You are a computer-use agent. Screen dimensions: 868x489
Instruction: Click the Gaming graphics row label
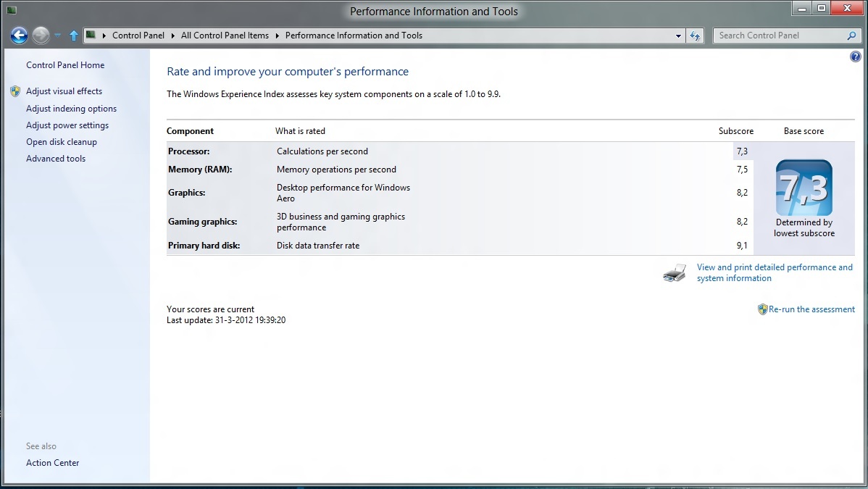[203, 222]
